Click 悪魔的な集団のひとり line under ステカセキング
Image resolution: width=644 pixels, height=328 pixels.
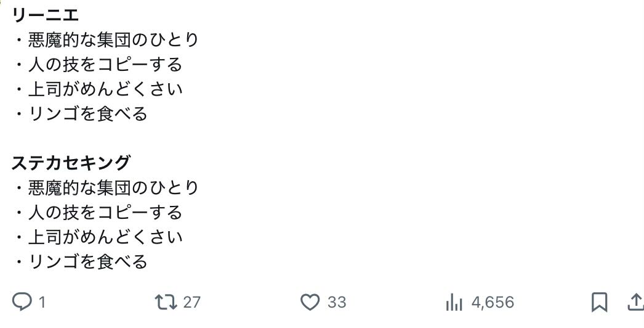coord(113,187)
